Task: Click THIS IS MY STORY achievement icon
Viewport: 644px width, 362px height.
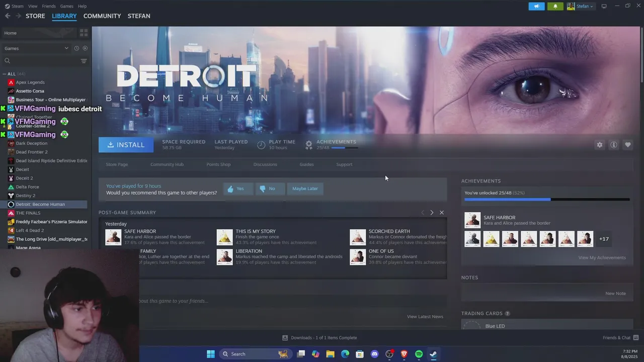Action: (x=224, y=237)
